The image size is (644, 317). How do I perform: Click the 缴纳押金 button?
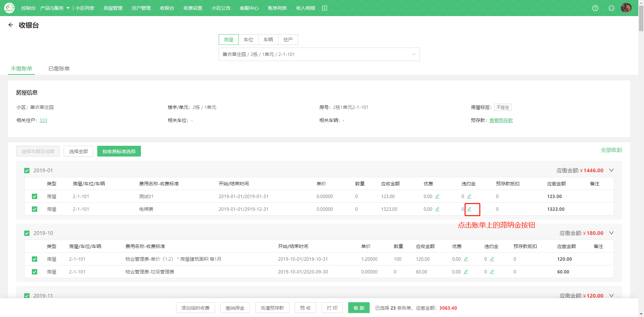235,308
